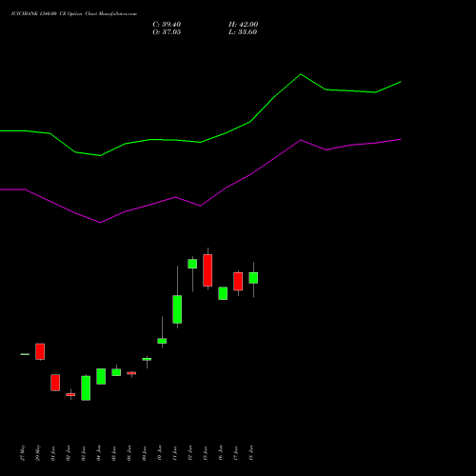Viewport: 476px width, 476px height.
Task: Click the green candle above 16 Jun
Action: 223,293
